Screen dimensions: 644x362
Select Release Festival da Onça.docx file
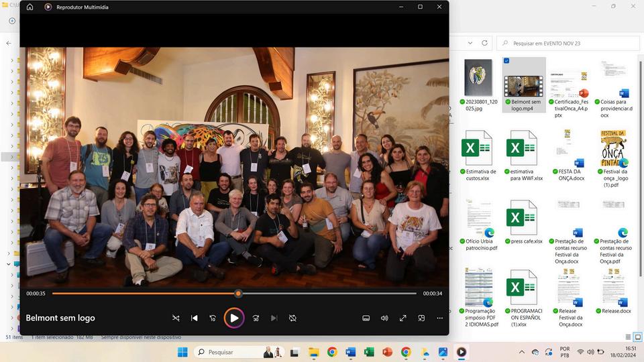click(569, 297)
